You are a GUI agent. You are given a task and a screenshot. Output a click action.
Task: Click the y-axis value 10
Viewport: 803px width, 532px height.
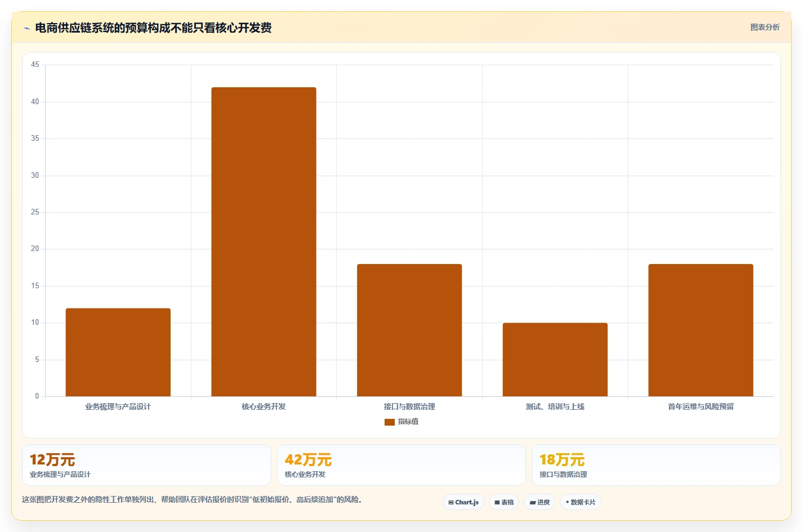click(35, 323)
